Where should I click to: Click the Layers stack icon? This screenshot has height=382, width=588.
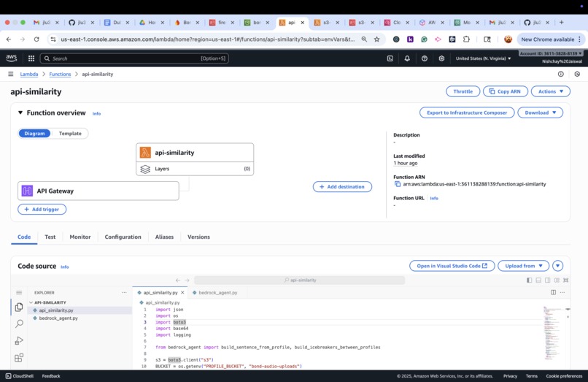[x=145, y=169]
